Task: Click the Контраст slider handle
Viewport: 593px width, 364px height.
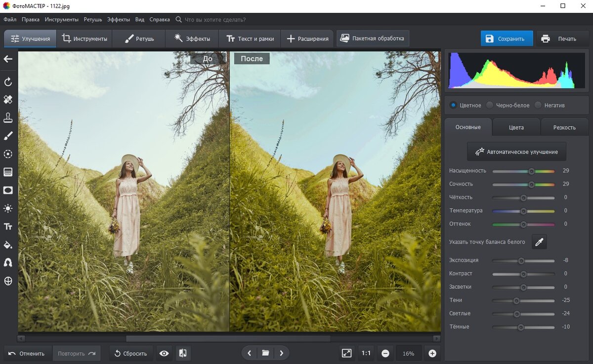Action: point(523,274)
